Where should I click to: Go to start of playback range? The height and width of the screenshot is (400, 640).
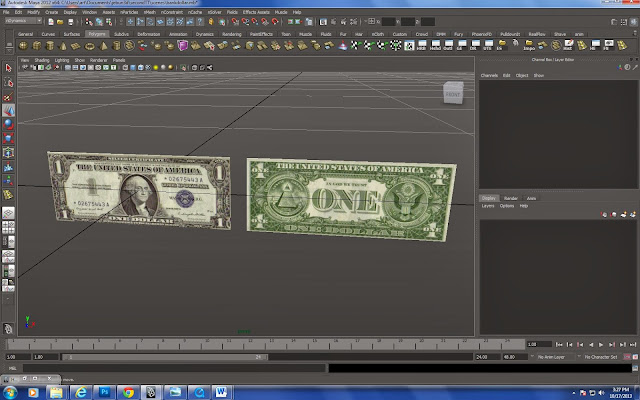point(559,345)
